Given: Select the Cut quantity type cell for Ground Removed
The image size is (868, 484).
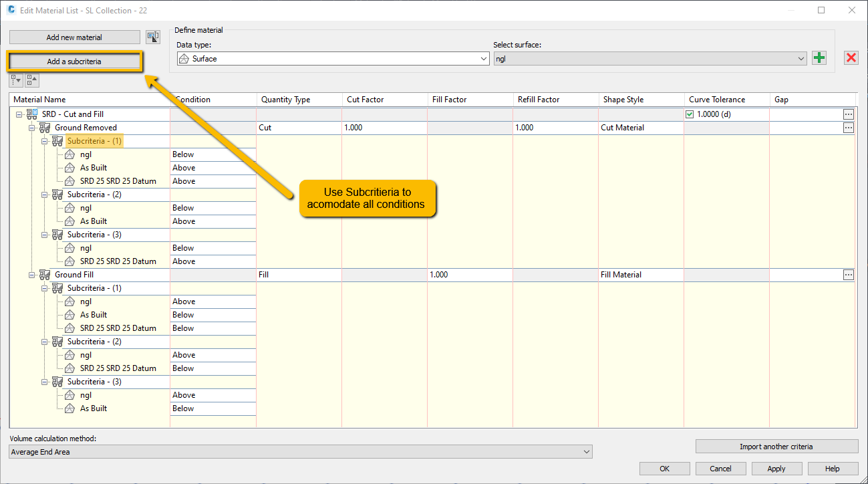Looking at the screenshot, I should pos(299,127).
